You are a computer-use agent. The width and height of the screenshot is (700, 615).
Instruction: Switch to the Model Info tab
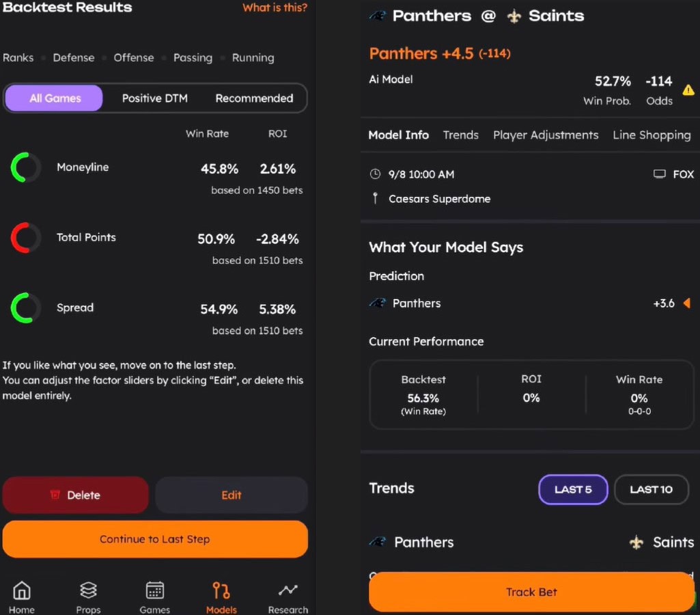click(x=399, y=135)
